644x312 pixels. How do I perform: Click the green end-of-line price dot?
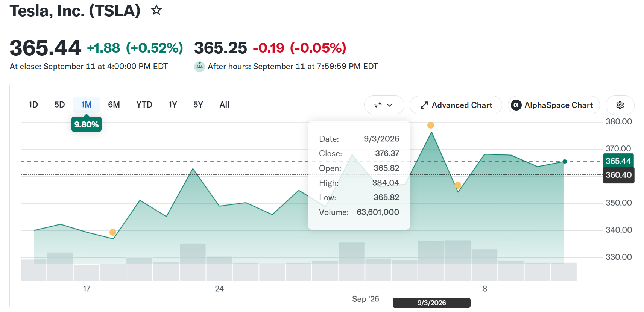[x=565, y=162]
